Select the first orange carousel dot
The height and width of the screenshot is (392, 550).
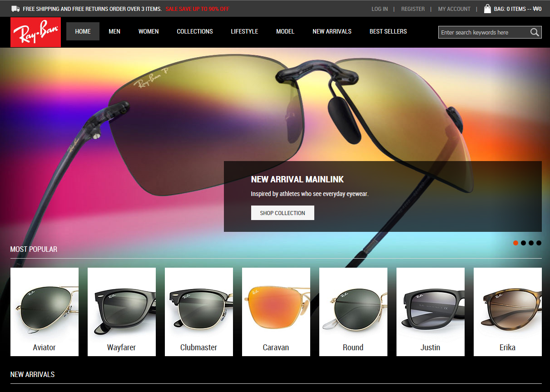tap(515, 243)
